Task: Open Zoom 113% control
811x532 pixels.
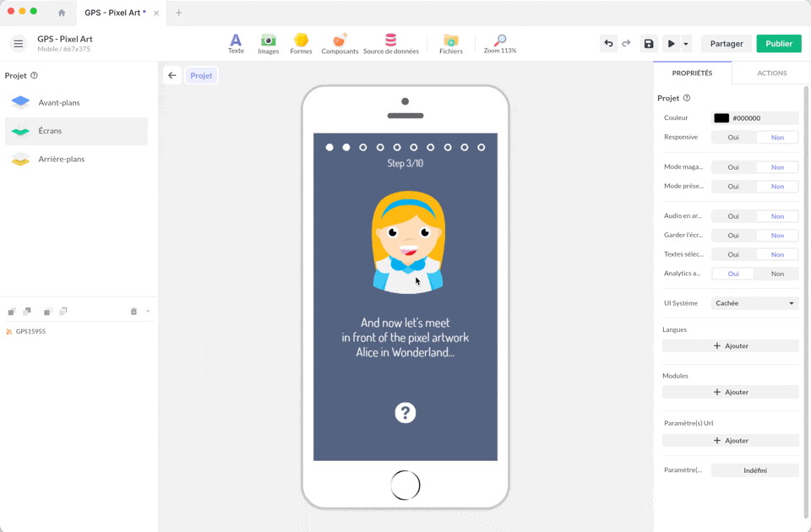Action: pos(500,44)
